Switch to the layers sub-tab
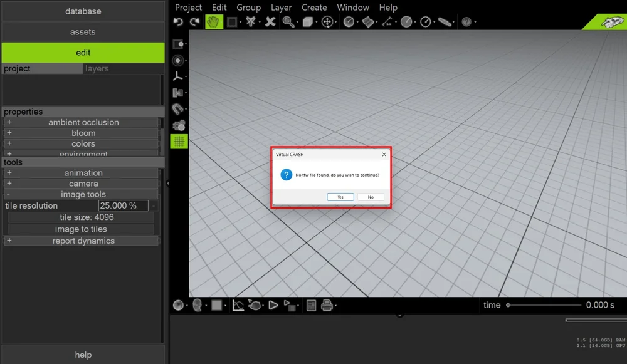This screenshot has width=627, height=364. click(x=123, y=68)
